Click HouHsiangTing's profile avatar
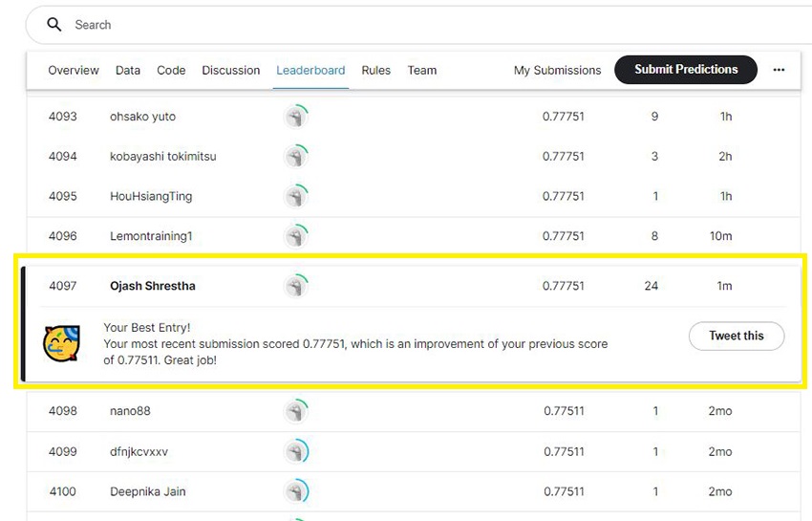Image resolution: width=812 pixels, height=521 pixels. 296,196
